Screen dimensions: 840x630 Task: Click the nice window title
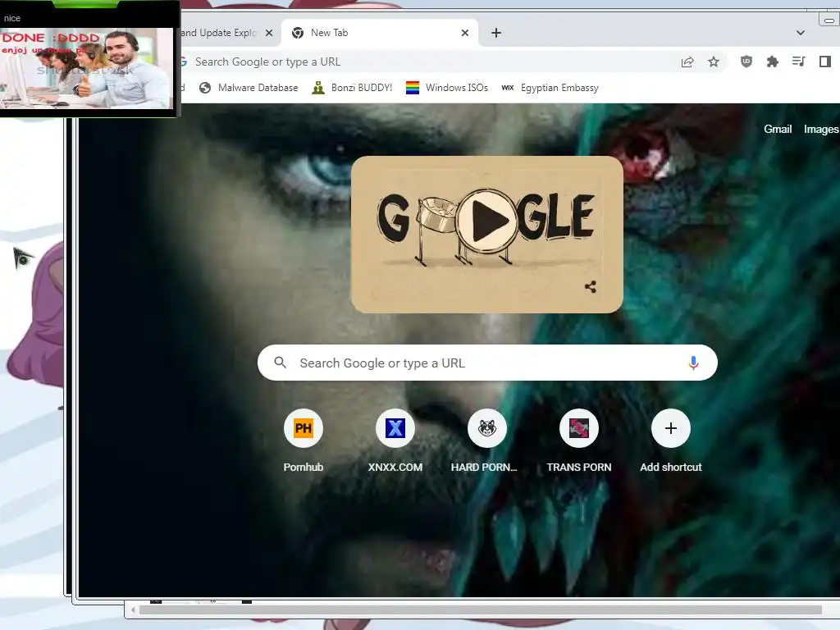point(12,18)
